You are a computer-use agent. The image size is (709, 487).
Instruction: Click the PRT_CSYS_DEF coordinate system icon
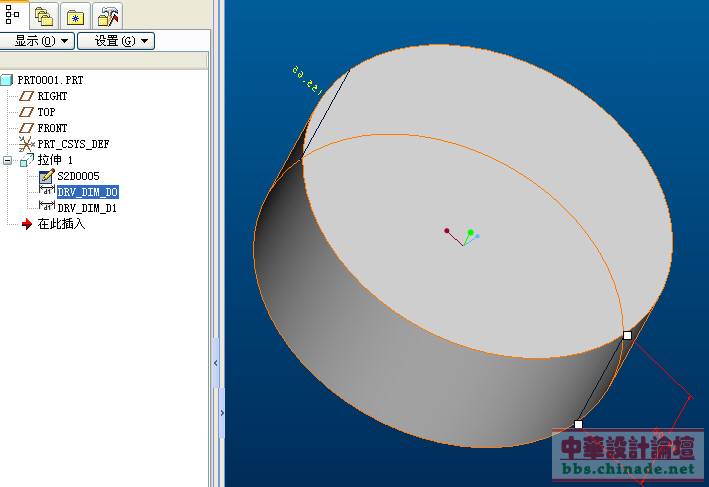click(27, 144)
